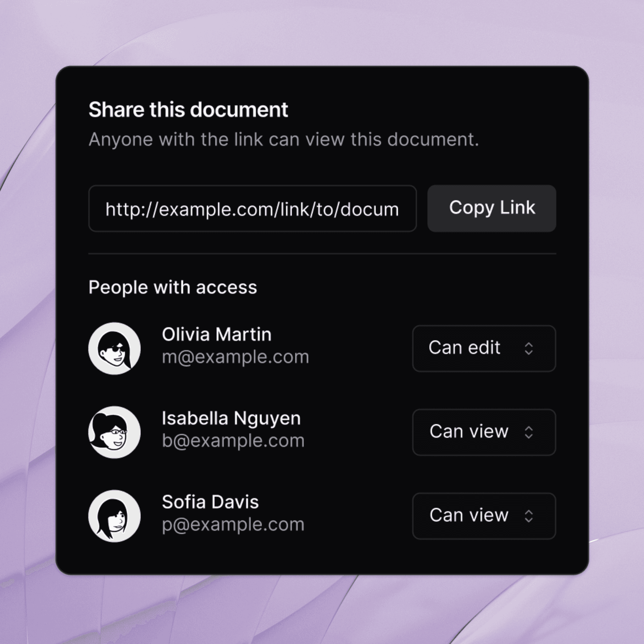The image size is (644, 644).
Task: Click Olivia Martin's avatar
Action: pos(114,348)
